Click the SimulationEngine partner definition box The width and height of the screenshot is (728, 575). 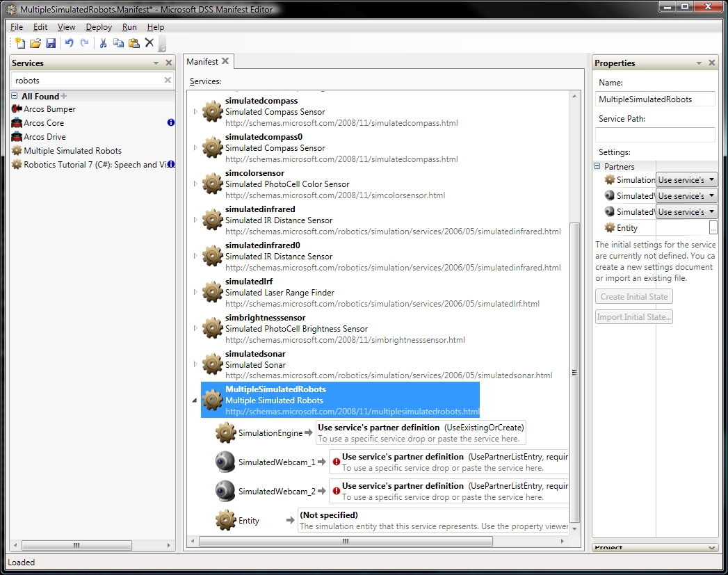click(x=421, y=432)
